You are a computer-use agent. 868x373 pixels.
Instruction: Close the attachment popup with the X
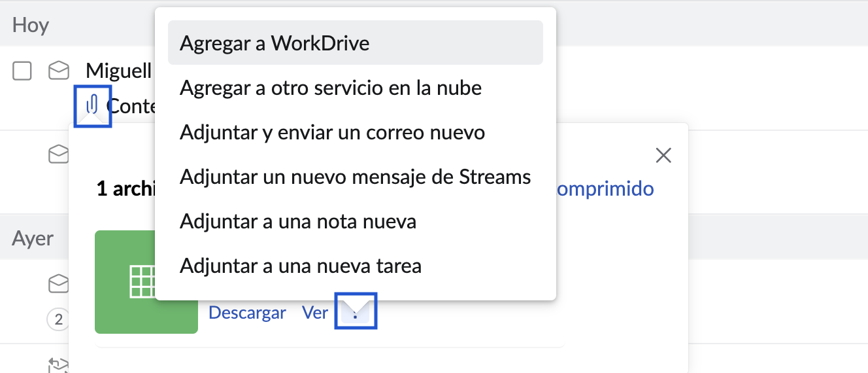click(x=663, y=155)
